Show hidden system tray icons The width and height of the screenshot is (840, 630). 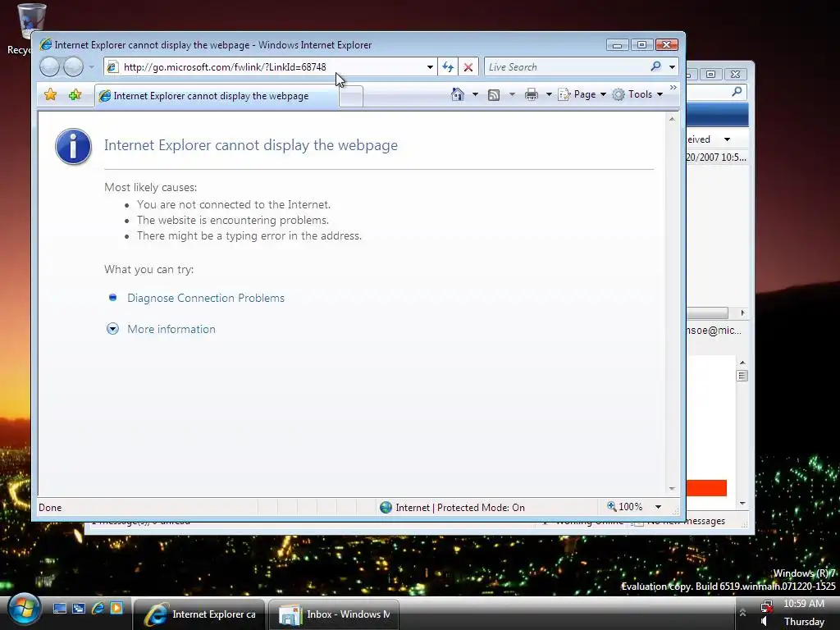coord(742,612)
